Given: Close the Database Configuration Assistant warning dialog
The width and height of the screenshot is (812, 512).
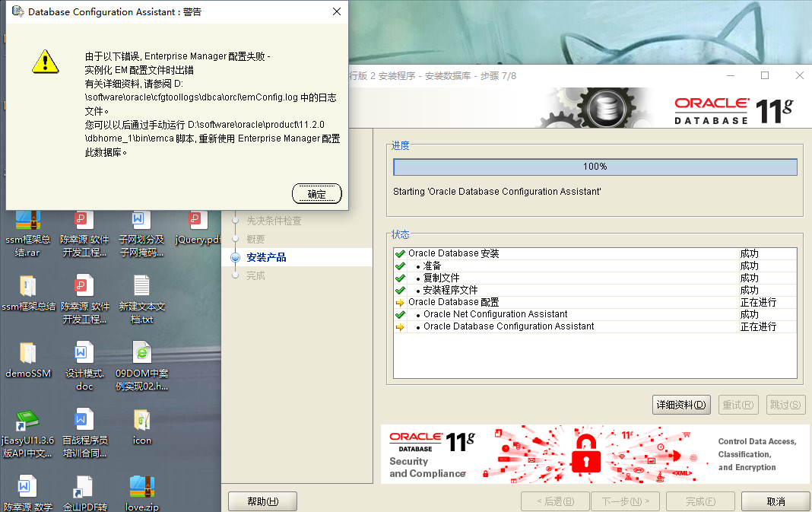Looking at the screenshot, I should coord(337,11).
